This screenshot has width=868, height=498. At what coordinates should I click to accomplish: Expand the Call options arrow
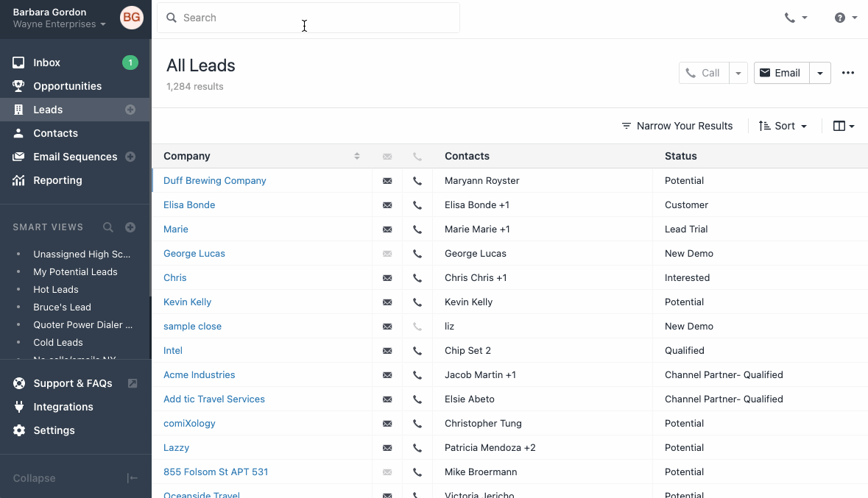click(738, 73)
